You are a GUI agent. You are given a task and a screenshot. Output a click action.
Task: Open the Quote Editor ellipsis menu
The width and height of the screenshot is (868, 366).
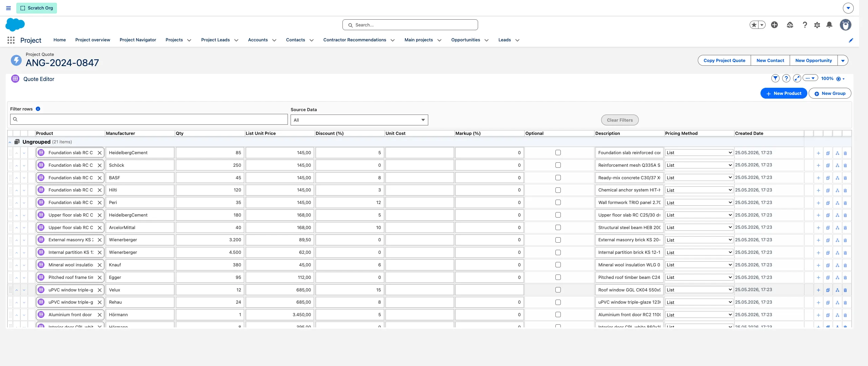click(810, 78)
